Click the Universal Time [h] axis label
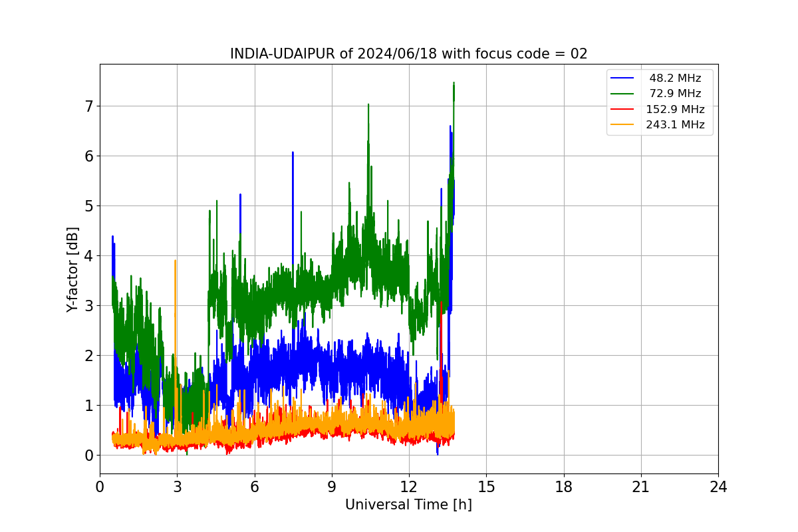 pyautogui.click(x=408, y=505)
